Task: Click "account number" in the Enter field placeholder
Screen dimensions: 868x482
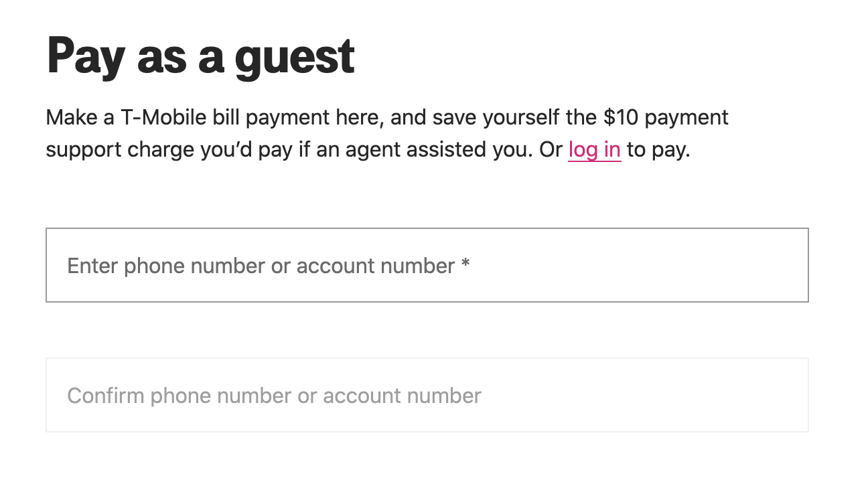Action: click(x=375, y=266)
